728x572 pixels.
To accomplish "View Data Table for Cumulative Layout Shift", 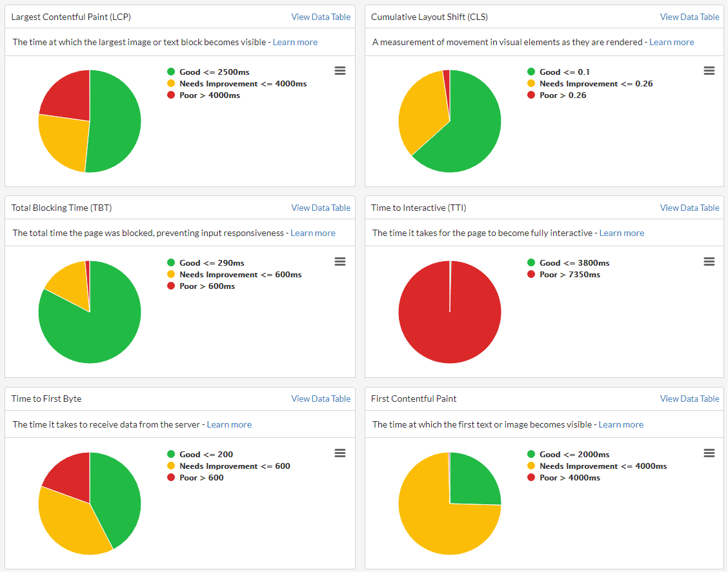I will (689, 17).
